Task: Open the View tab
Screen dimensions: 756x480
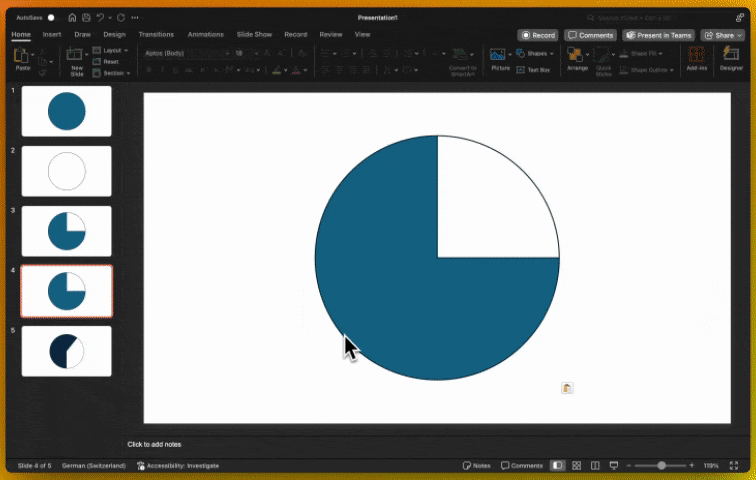Action: tap(363, 34)
